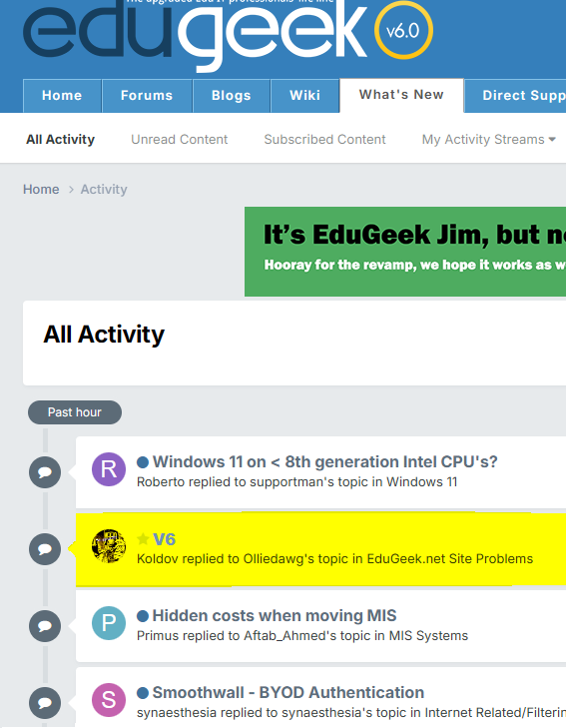
Task: Click Primus's teal P avatar
Action: tap(109, 623)
